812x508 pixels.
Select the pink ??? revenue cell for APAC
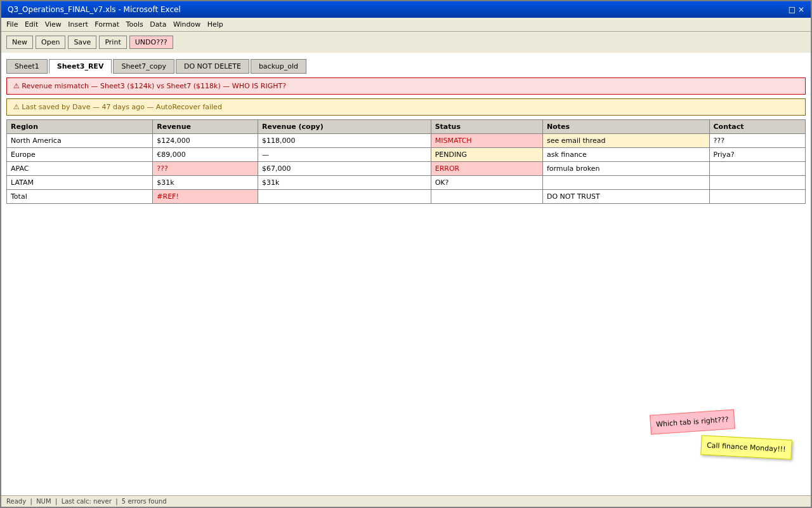pos(206,169)
